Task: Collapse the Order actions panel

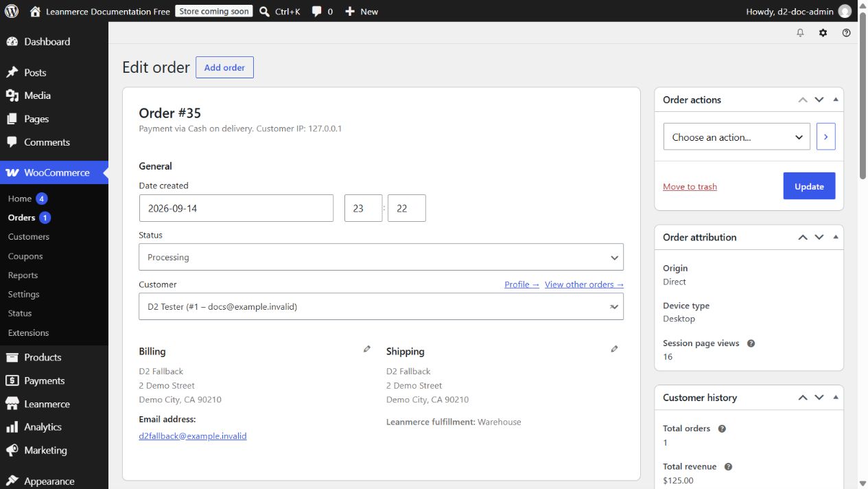Action: (835, 100)
